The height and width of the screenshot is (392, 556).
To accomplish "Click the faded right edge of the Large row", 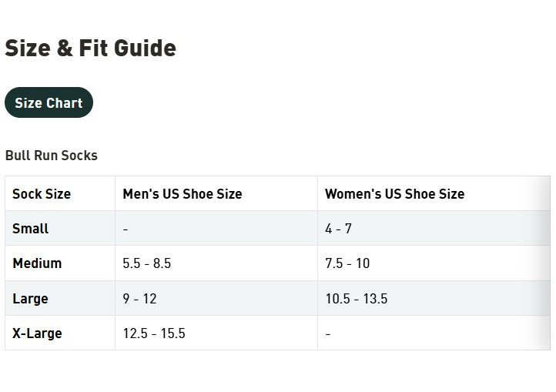I will click(541, 299).
